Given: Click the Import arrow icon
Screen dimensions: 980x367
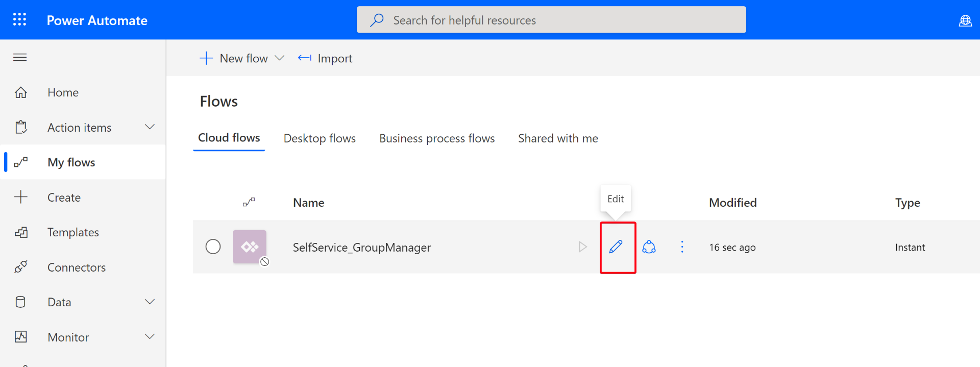Looking at the screenshot, I should click(305, 58).
